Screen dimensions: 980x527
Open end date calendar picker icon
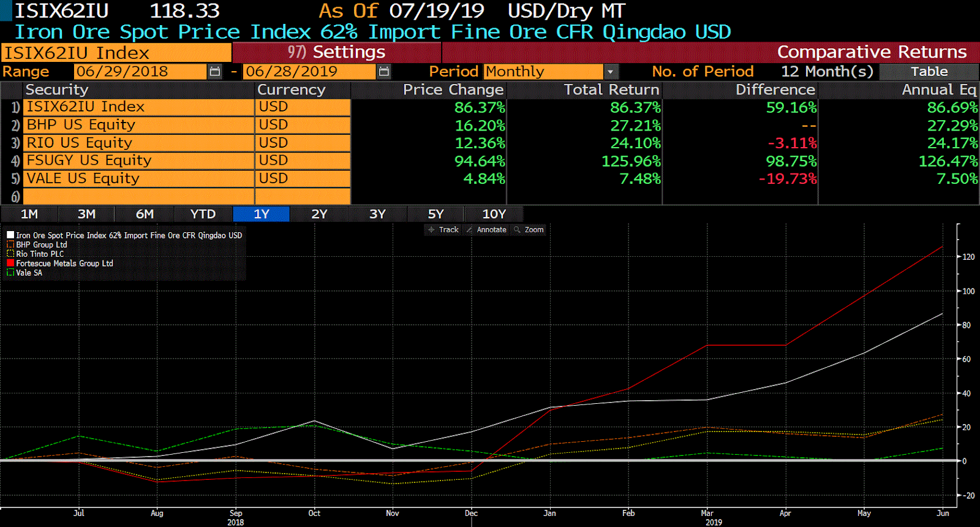[x=384, y=72]
